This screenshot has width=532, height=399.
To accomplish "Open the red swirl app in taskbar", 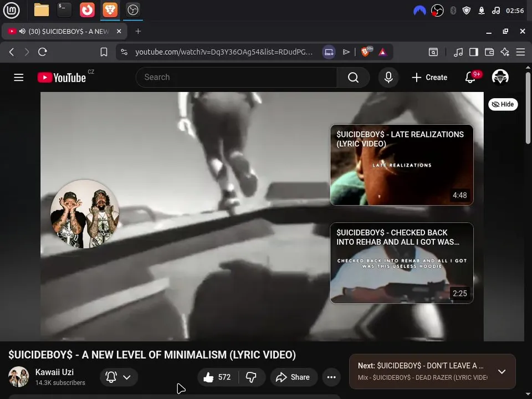I will (87, 10).
